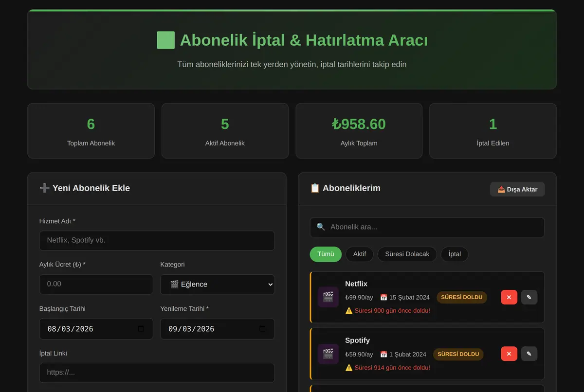Delete the Spotify subscription with red X
Viewport: 584px width, 392px height.
click(509, 354)
